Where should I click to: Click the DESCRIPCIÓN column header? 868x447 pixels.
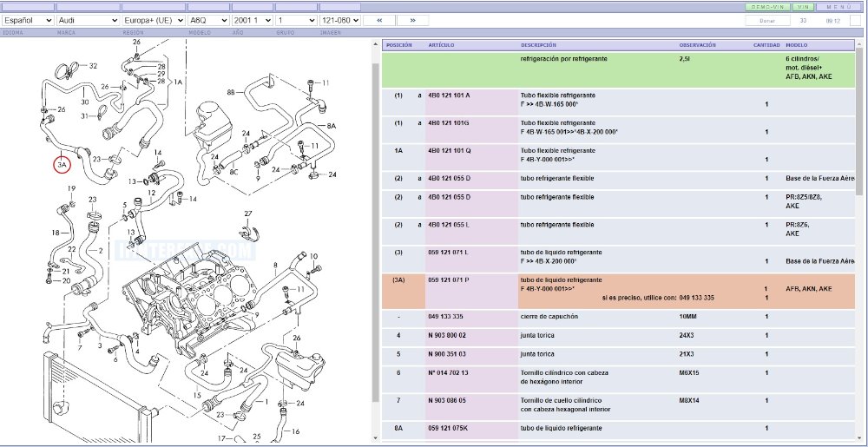click(538, 45)
